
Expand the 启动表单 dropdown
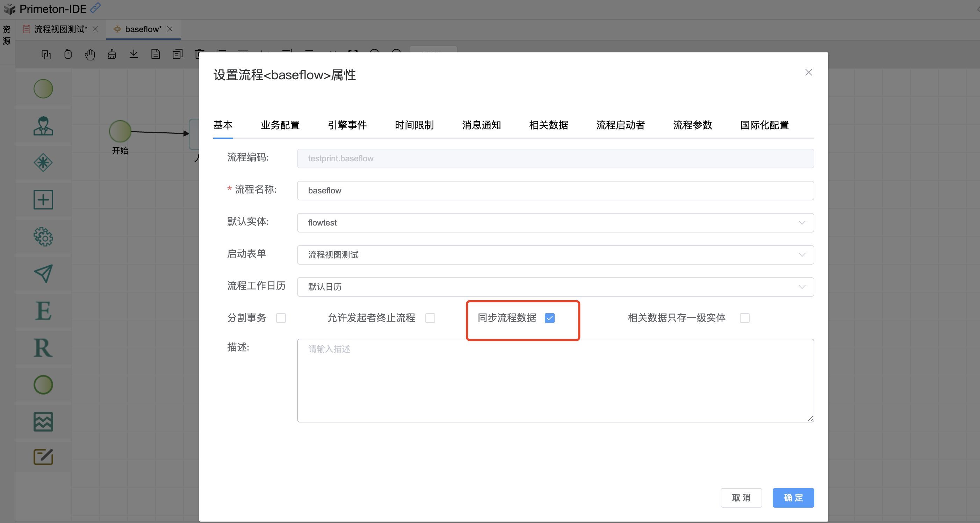tap(555, 255)
